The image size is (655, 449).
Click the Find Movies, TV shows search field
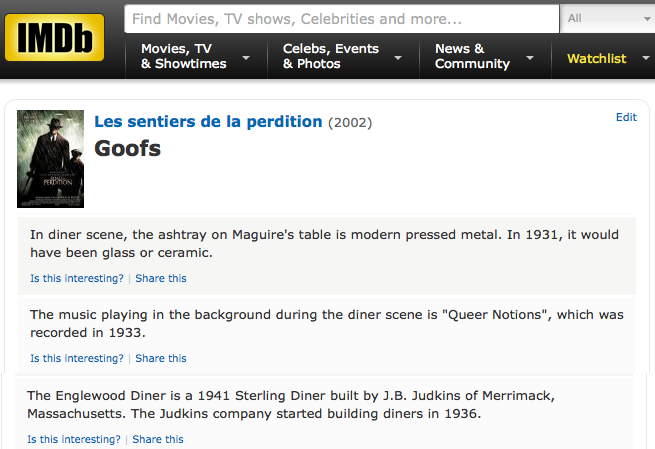tap(340, 18)
